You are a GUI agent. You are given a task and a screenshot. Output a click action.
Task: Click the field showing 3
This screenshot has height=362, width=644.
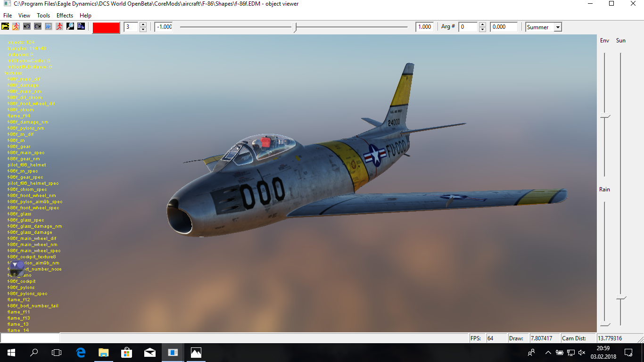click(132, 27)
